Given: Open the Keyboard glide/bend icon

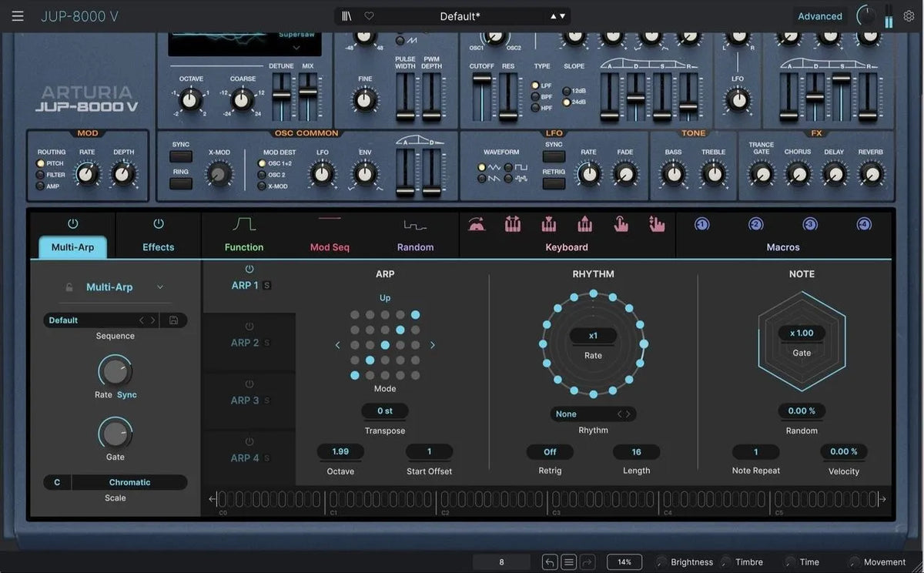Looking at the screenshot, I should tap(476, 224).
